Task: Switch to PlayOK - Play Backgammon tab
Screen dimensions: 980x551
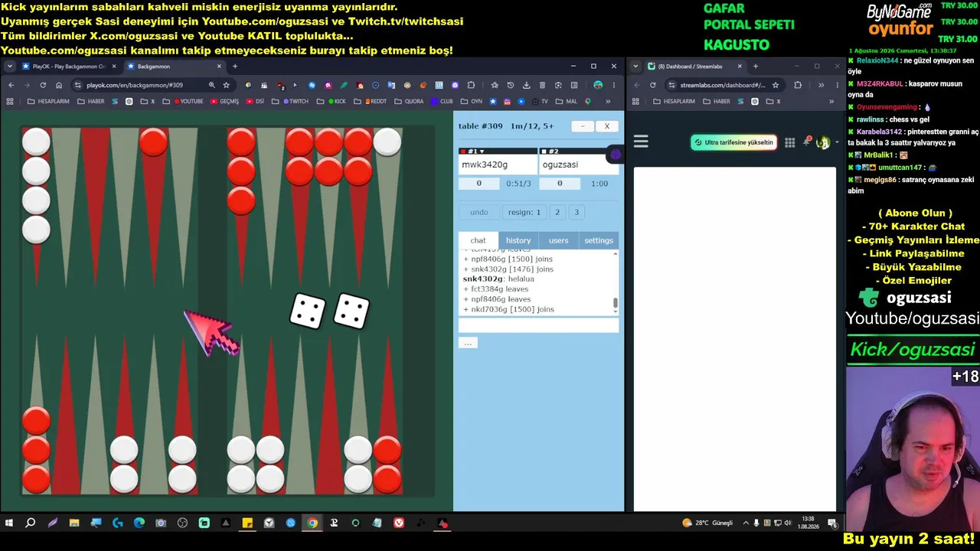Action: pos(69,67)
